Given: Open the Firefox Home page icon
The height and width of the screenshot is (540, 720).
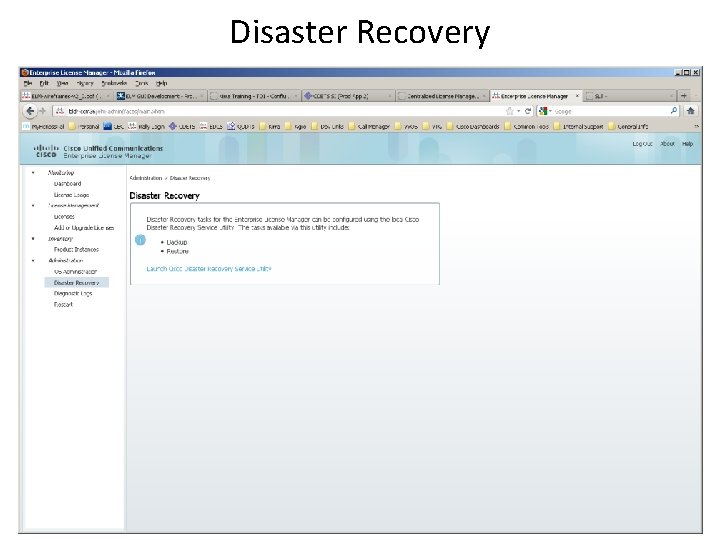Looking at the screenshot, I should coord(690,111).
